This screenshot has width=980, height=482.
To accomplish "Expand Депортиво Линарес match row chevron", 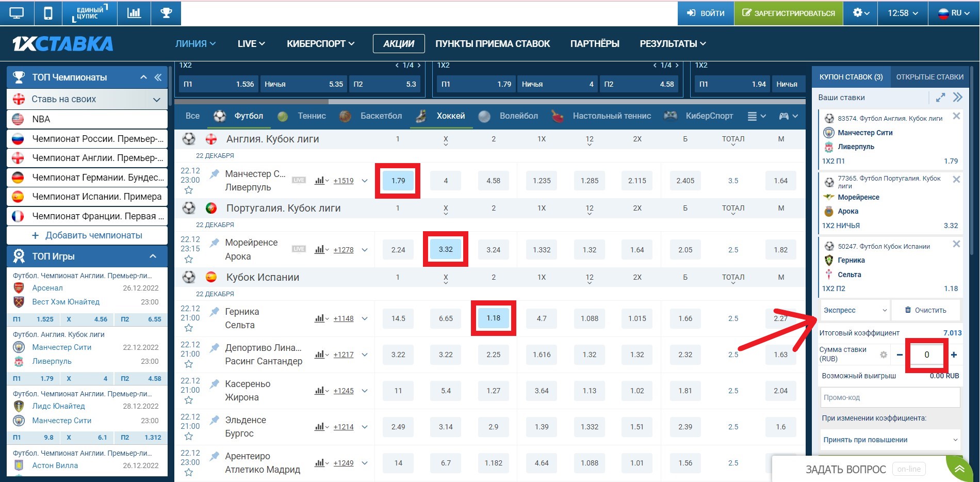I will tap(365, 355).
